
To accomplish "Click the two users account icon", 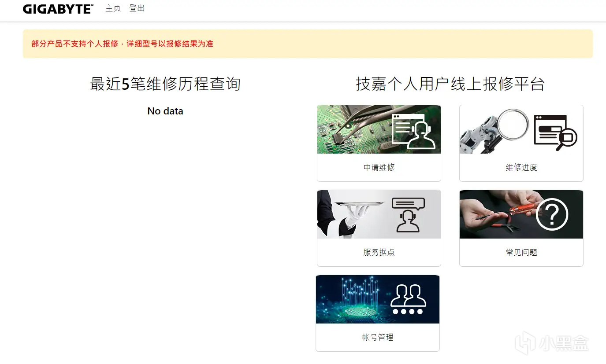I will point(408,299).
